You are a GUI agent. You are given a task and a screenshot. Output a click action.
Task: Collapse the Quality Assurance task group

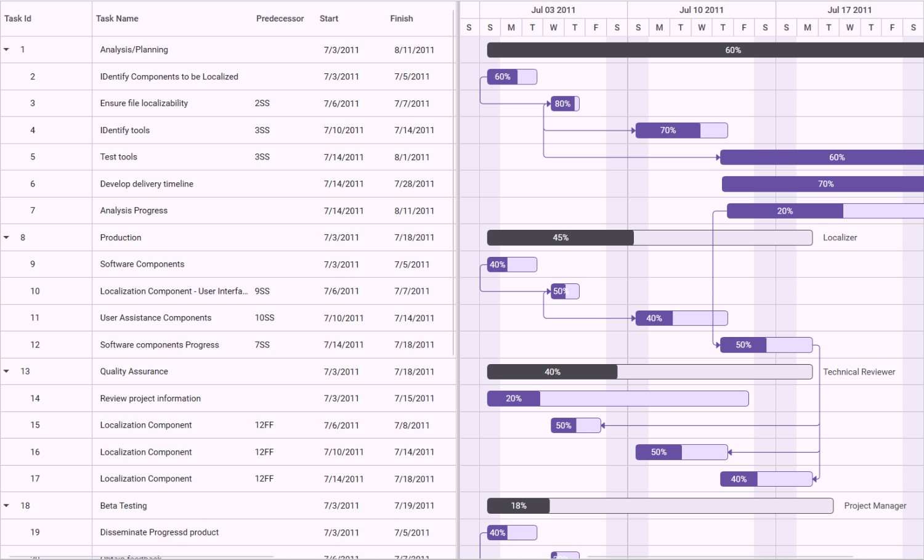click(7, 371)
